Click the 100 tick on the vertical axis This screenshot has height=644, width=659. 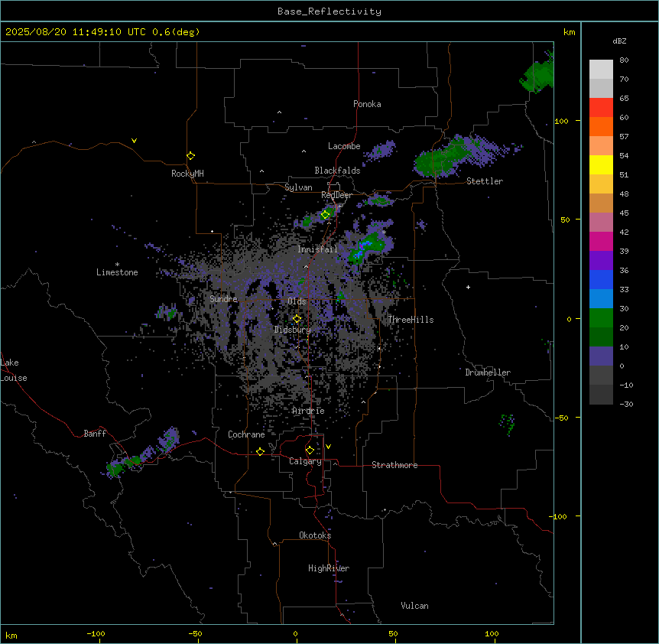click(x=561, y=121)
